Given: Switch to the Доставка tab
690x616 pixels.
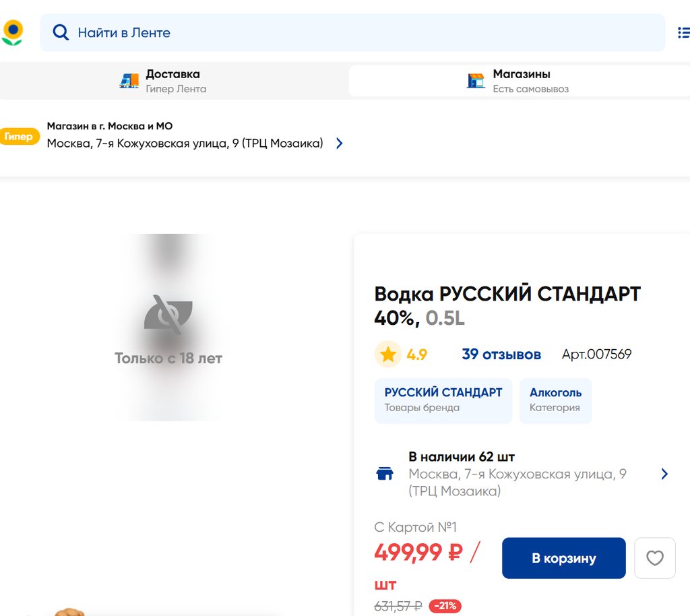Looking at the screenshot, I should tap(174, 81).
